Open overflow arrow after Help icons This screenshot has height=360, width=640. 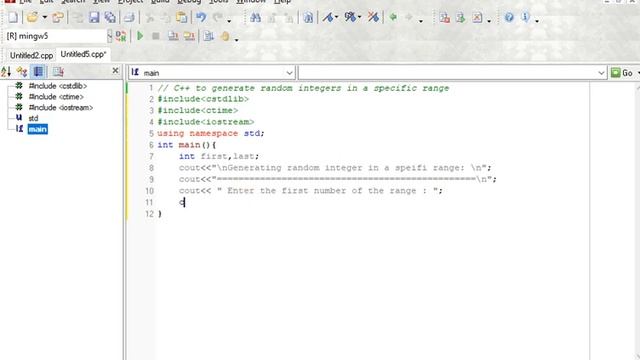click(537, 20)
